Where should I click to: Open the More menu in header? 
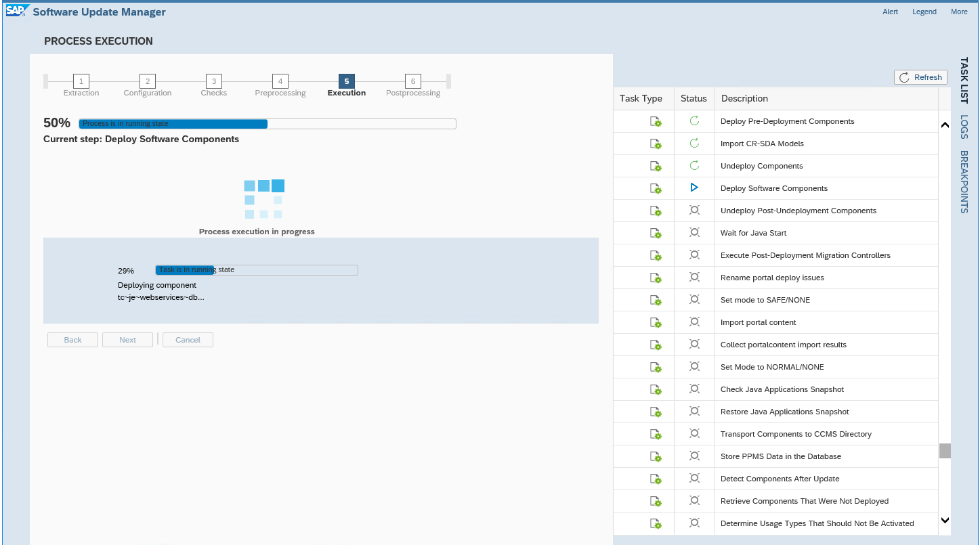pyautogui.click(x=959, y=12)
